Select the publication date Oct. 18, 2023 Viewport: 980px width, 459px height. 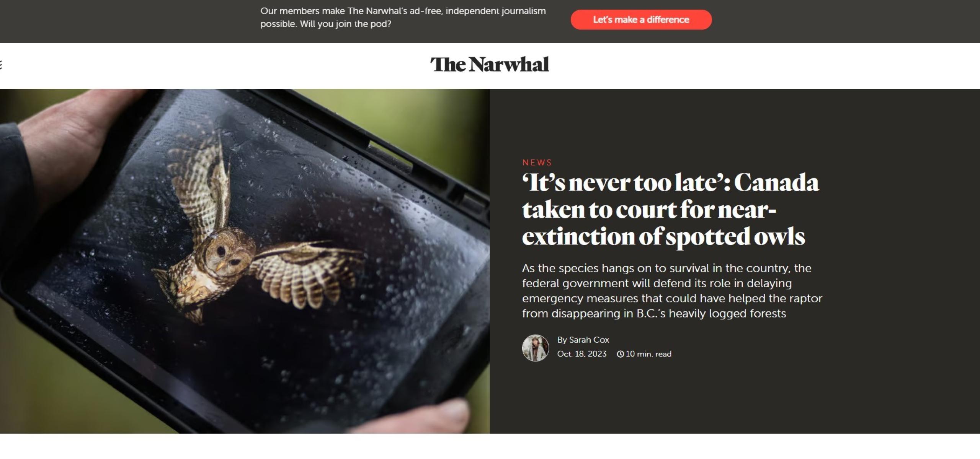click(x=582, y=354)
